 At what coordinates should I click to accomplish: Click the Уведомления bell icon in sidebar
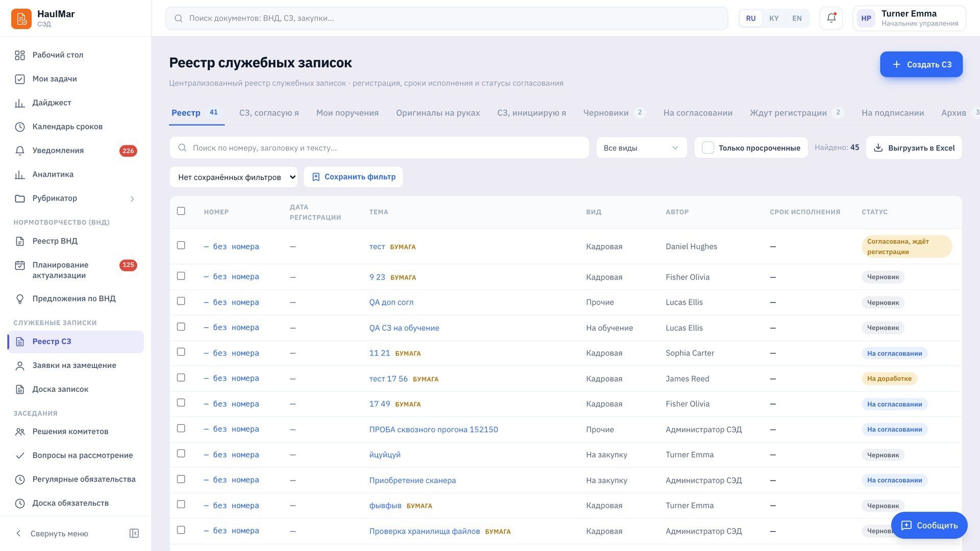click(20, 151)
